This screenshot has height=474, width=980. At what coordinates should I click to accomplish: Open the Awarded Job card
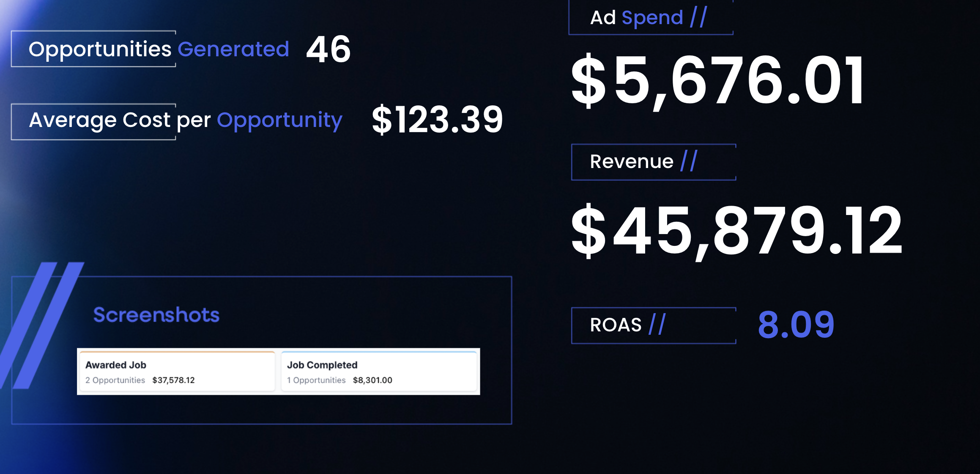click(x=177, y=372)
